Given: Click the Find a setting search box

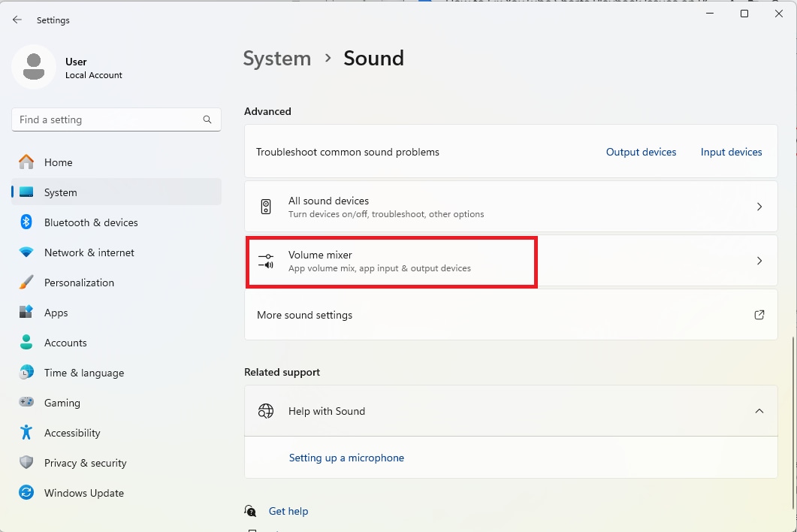Looking at the screenshot, I should tap(116, 119).
